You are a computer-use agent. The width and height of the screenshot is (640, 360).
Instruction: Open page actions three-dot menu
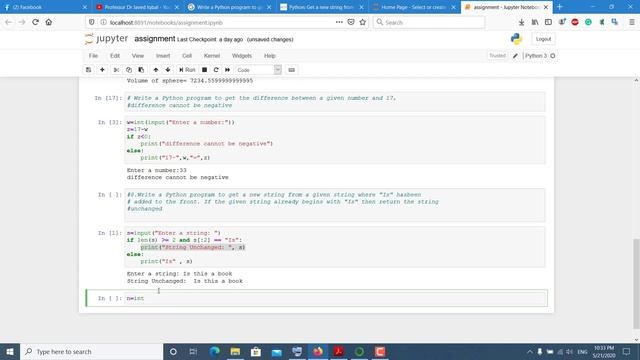point(339,22)
